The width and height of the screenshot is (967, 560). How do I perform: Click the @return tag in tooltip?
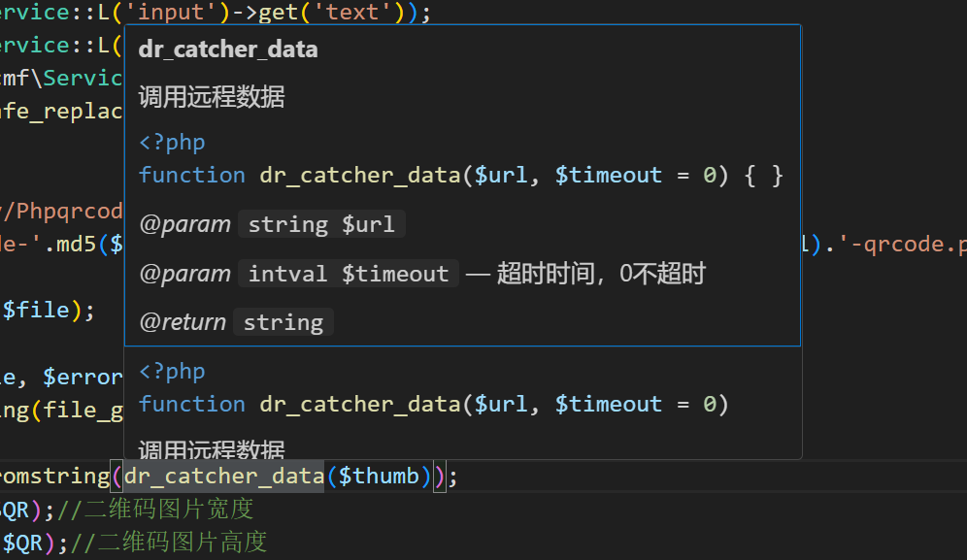183,323
